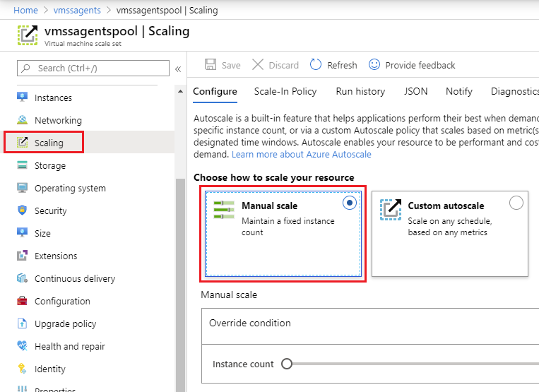Open Upgrade policy in the sidebar
Viewport: 539px width, 392px height.
point(65,324)
